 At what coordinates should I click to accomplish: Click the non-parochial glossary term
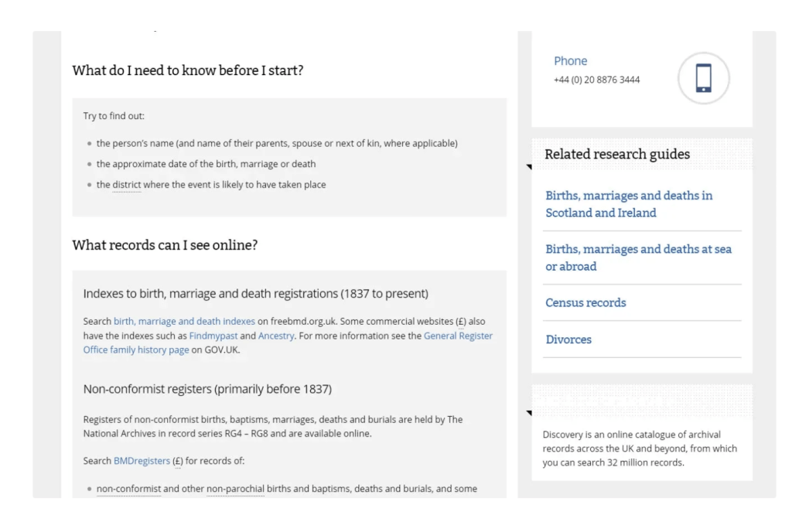point(235,489)
